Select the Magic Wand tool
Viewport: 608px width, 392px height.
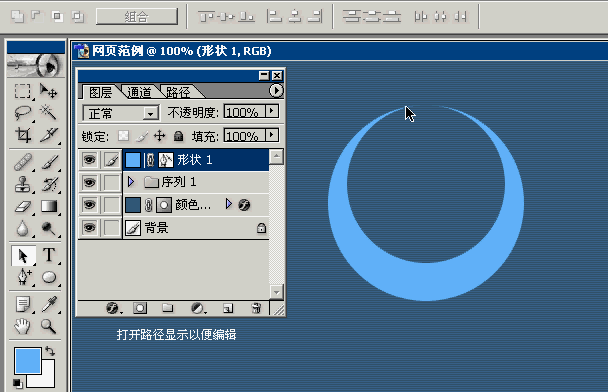tap(49, 113)
